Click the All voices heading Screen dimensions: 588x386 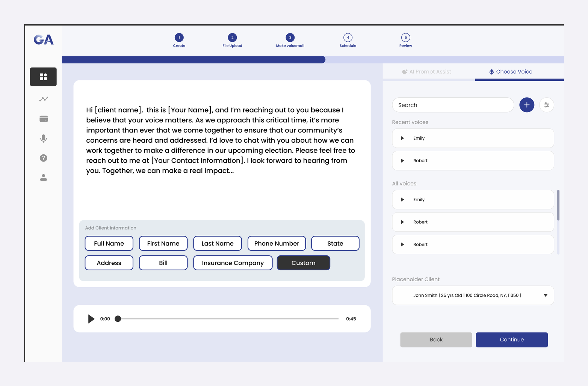[x=404, y=184]
